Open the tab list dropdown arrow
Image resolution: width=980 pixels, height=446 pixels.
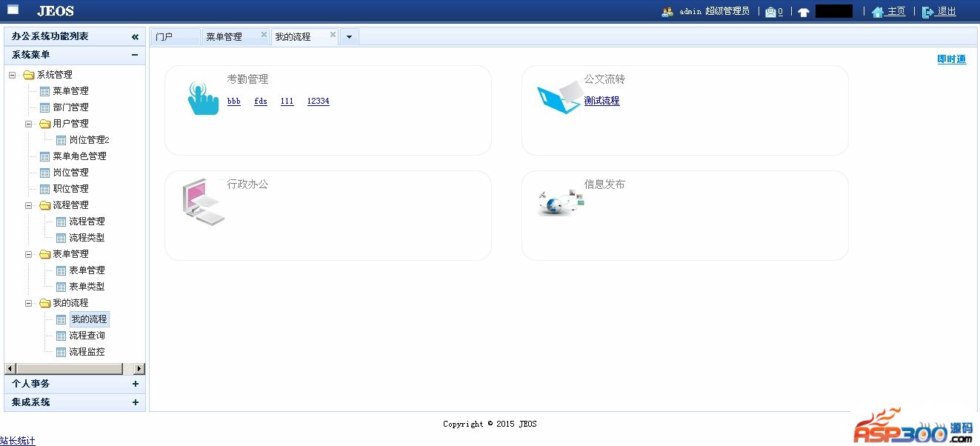coord(350,37)
